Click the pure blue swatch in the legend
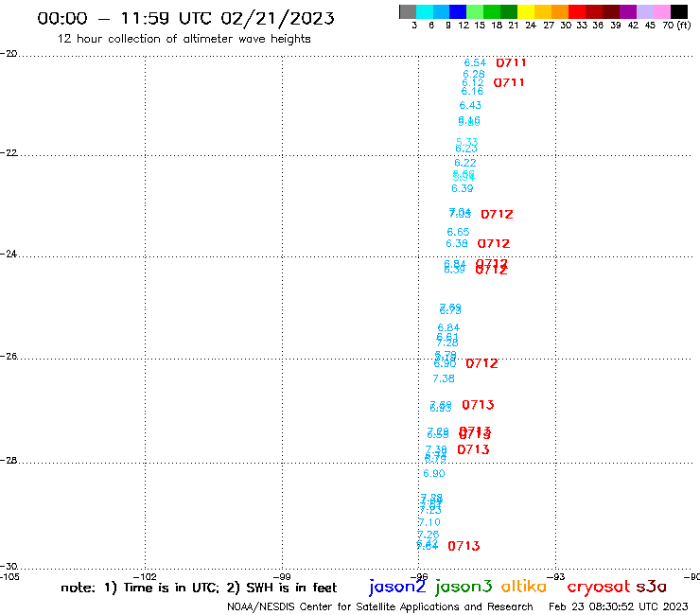This screenshot has width=700, height=615. click(458, 11)
